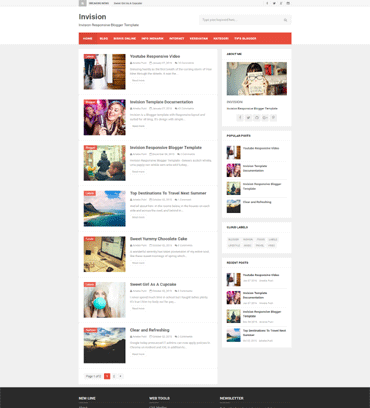Image resolution: width=370 pixels, height=408 pixels.
Task: Open Top Destinations post in Recent Posts
Action: [264, 333]
